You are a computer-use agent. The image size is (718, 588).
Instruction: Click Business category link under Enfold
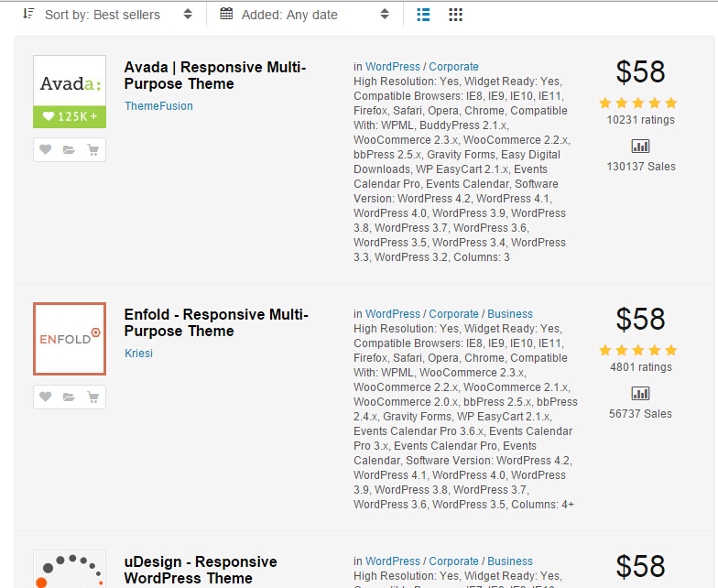point(510,314)
